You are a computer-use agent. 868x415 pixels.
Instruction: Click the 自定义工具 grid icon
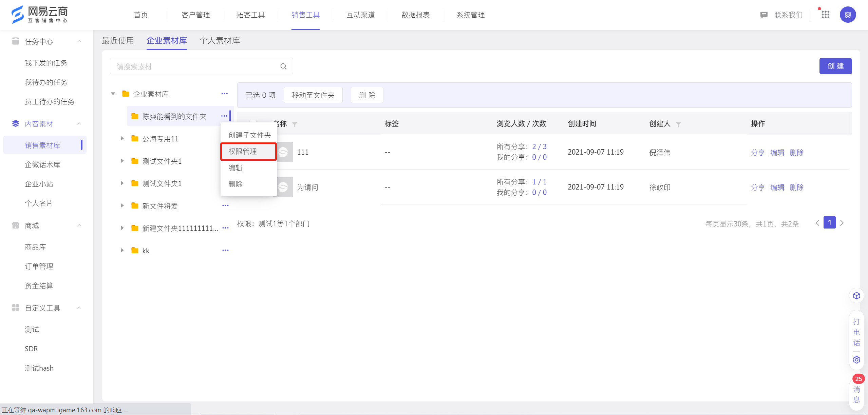pos(16,308)
